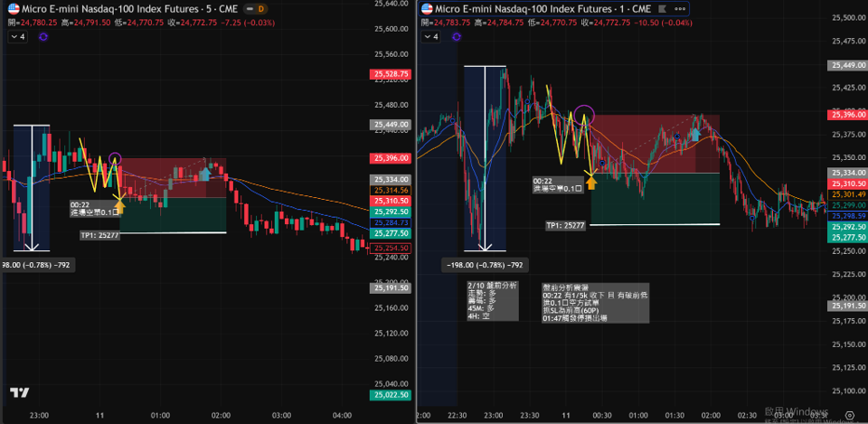Click the TradingView logo in left chart
Screen dimensions: 868x424
[x=18, y=392]
